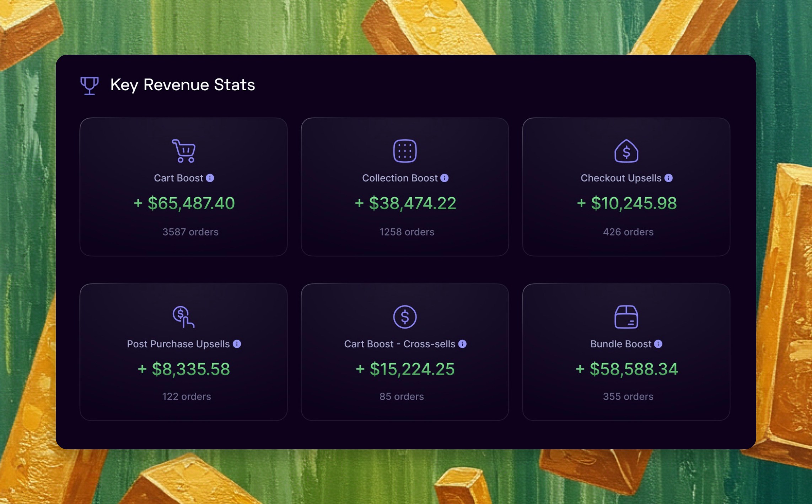812x504 pixels.
Task: Click the Key Revenue Stats heading
Action: (183, 85)
